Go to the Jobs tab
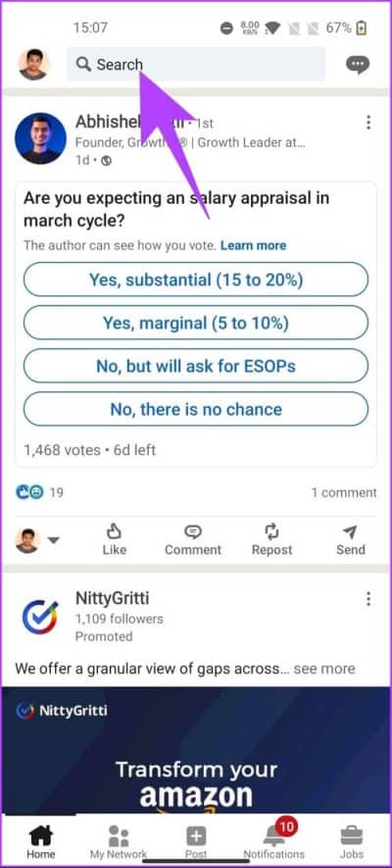The width and height of the screenshot is (392, 868). (351, 842)
